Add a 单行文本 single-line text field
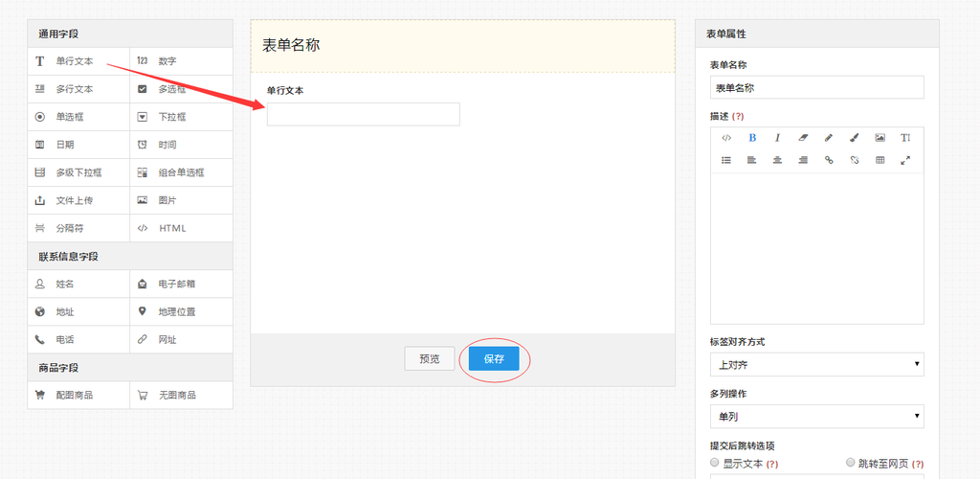This screenshot has height=479, width=980. pyautogui.click(x=78, y=61)
